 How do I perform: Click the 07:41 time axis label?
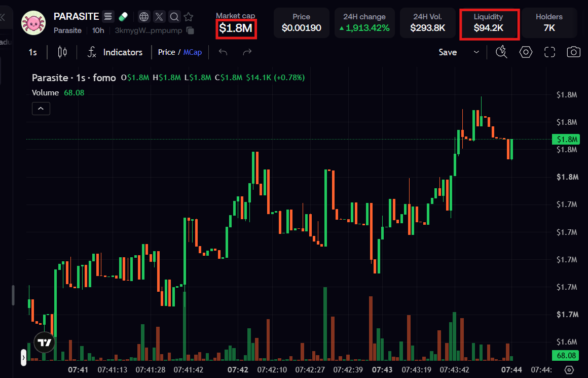[x=78, y=370]
